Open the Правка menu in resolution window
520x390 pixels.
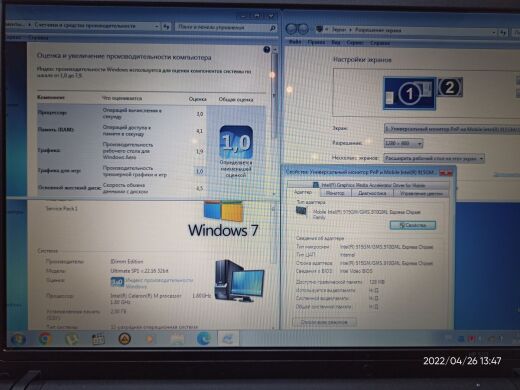316,42
